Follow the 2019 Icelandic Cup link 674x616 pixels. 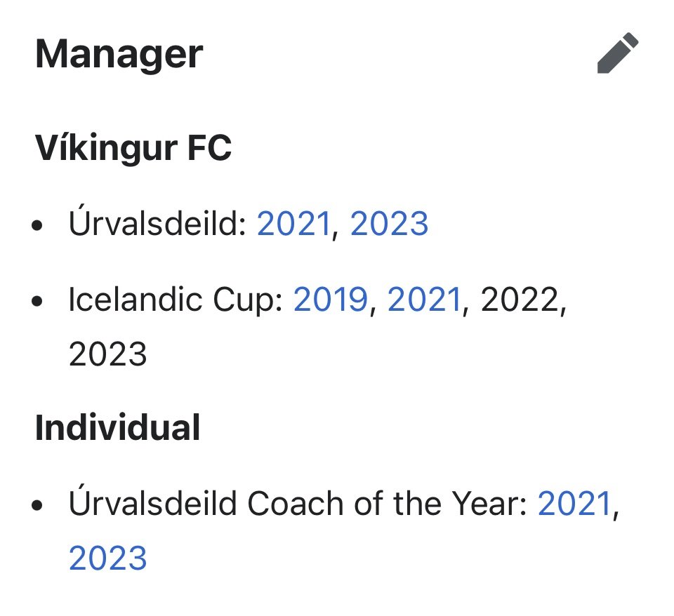pyautogui.click(x=331, y=300)
